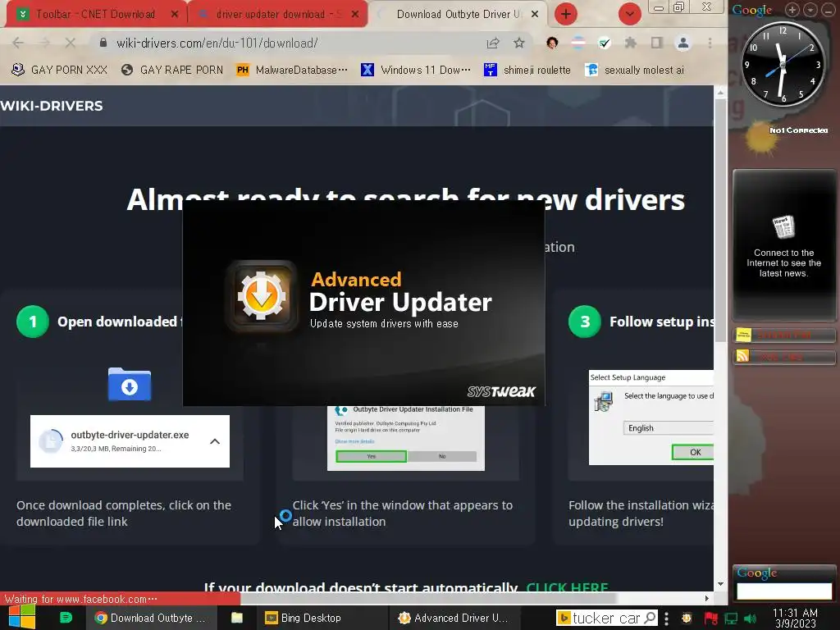
Task: Open the Extensions puzzle piece menu
Action: (631, 43)
